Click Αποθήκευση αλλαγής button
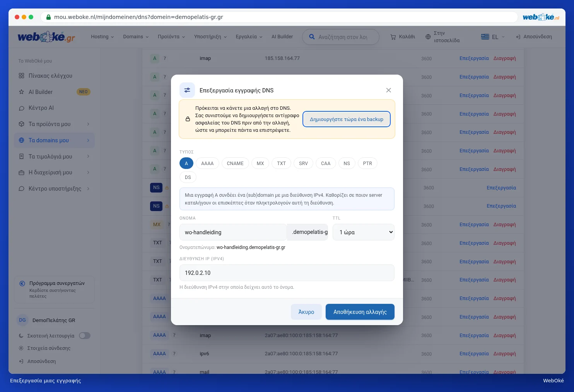574x392 pixels. tap(360, 312)
